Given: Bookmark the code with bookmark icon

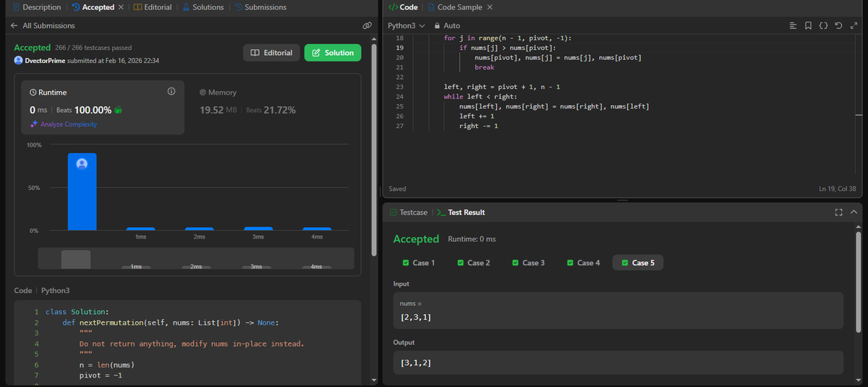Looking at the screenshot, I should pos(809,25).
